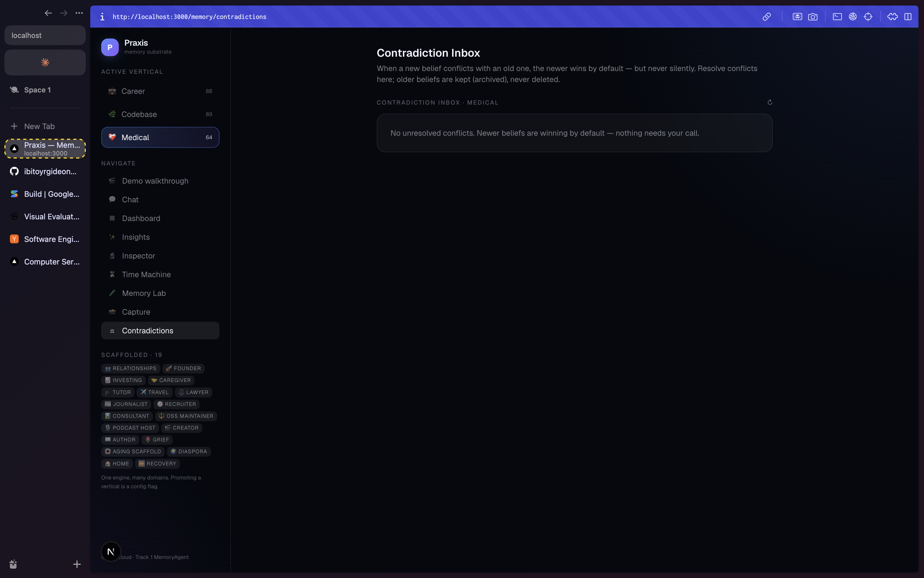Click the OSS Maintainer scaffolded tag
The width and height of the screenshot is (924, 578).
point(186,416)
